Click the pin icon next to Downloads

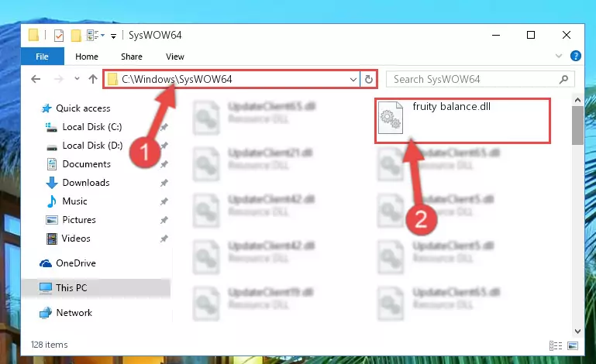[164, 183]
